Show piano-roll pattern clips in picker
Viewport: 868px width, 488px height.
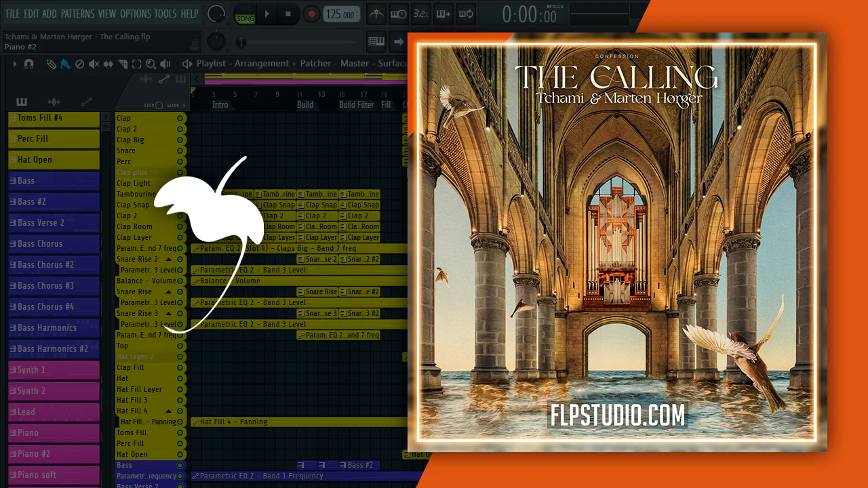pyautogui.click(x=22, y=102)
